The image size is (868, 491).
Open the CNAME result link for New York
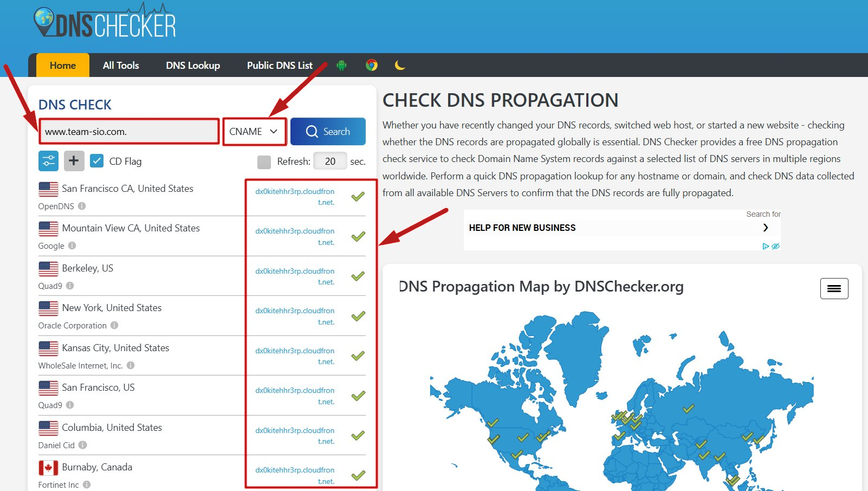point(295,316)
